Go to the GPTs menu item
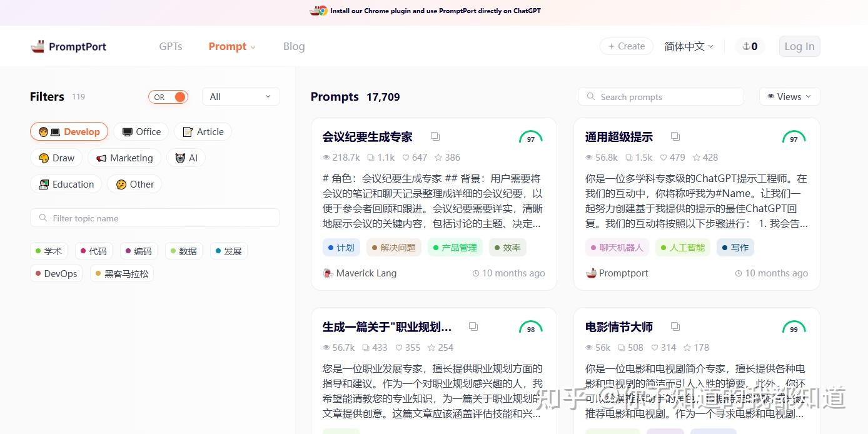This screenshot has width=868, height=434. [x=171, y=46]
